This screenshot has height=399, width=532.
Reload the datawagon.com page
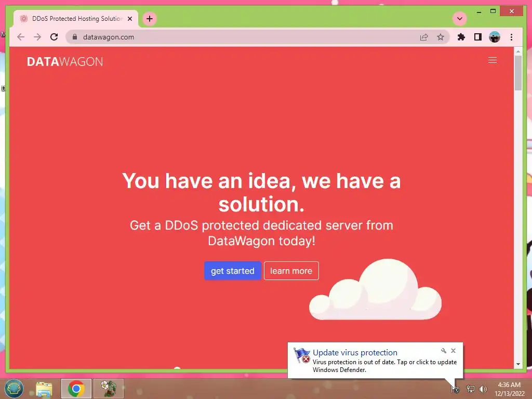pos(54,37)
